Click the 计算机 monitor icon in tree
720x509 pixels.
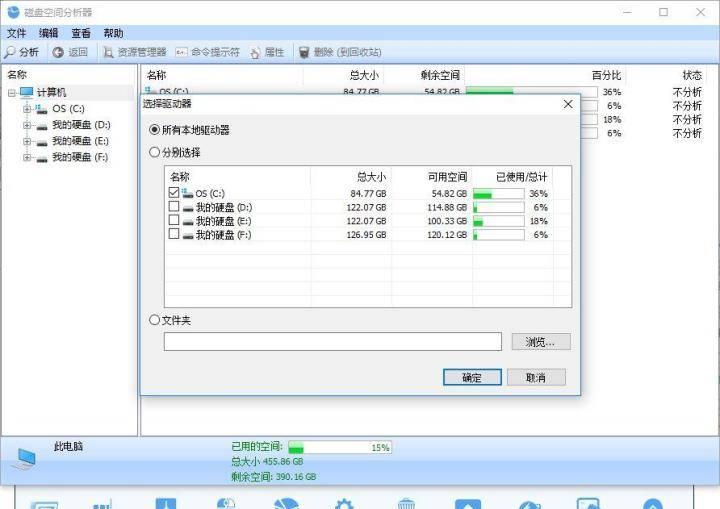coord(27,92)
